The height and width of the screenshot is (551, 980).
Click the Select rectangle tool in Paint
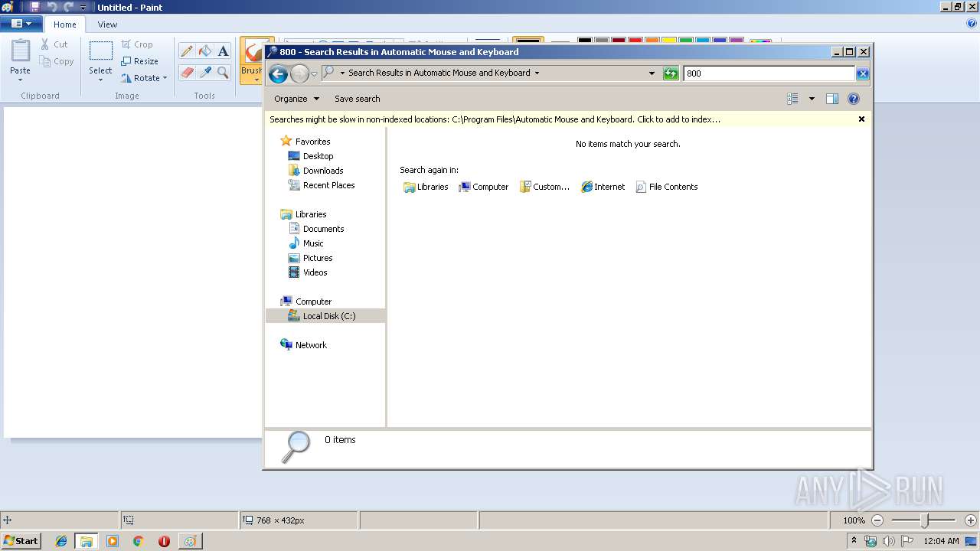click(x=100, y=51)
